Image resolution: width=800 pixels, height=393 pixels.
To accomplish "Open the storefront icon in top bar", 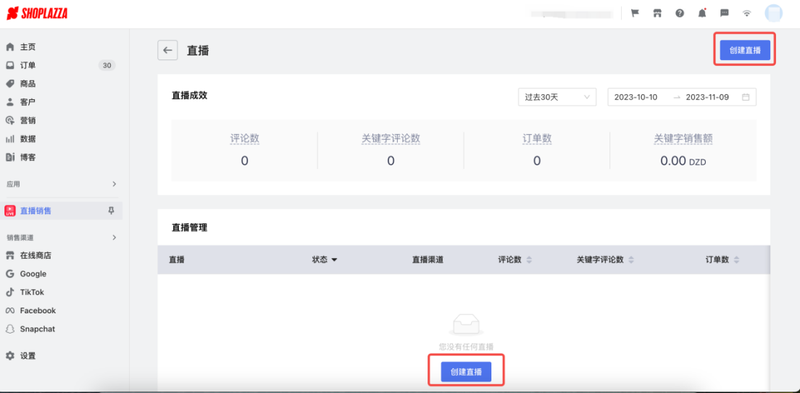I will 657,13.
